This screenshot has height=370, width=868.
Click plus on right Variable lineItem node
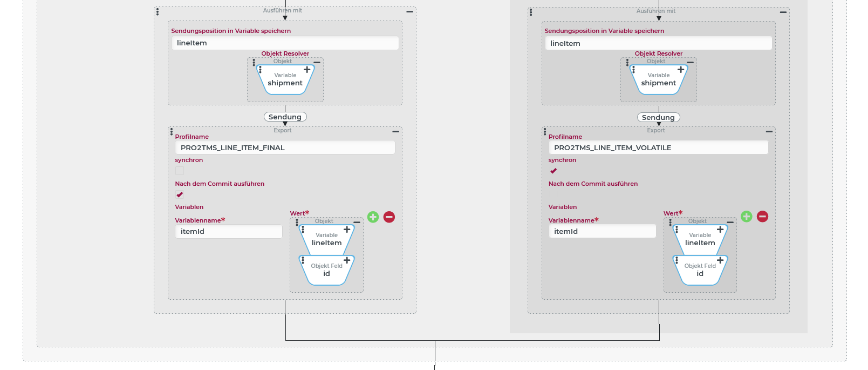[720, 230]
